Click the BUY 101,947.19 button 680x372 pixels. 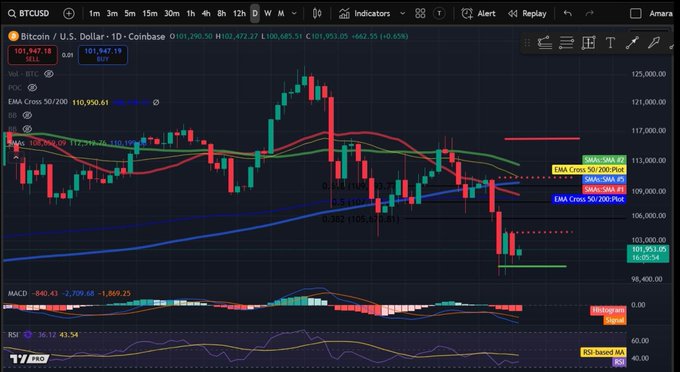tap(103, 55)
